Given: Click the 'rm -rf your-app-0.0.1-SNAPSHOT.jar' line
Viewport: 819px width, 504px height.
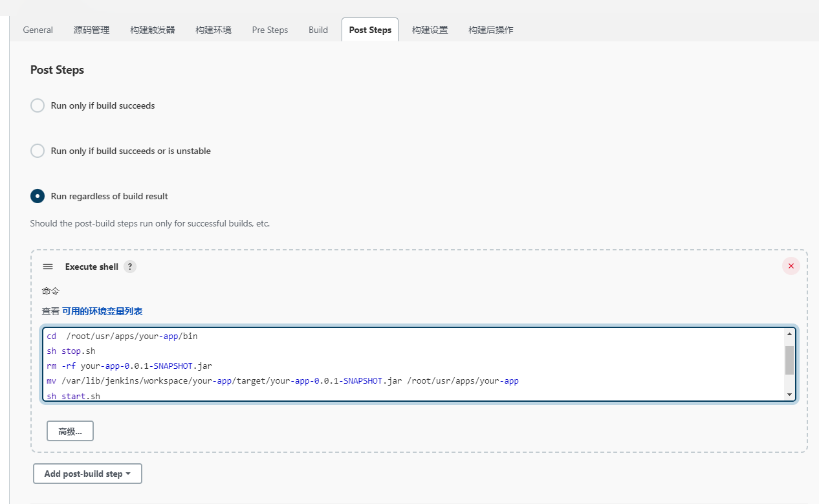Looking at the screenshot, I should click(129, 366).
